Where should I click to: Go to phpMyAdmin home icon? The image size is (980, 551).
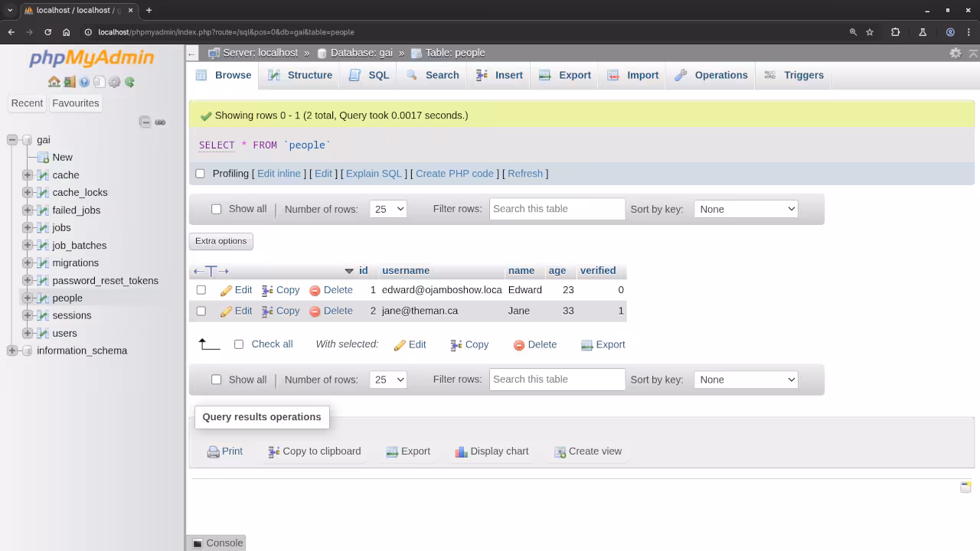coord(54,82)
